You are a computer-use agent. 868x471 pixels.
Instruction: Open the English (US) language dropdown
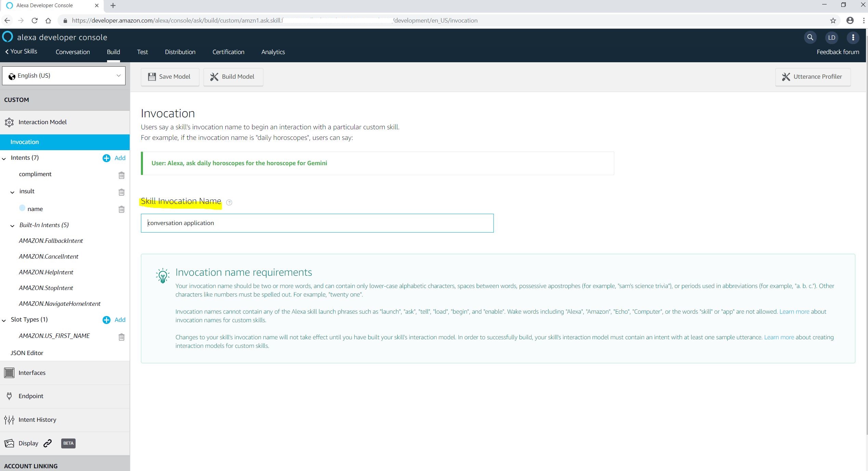pos(64,76)
